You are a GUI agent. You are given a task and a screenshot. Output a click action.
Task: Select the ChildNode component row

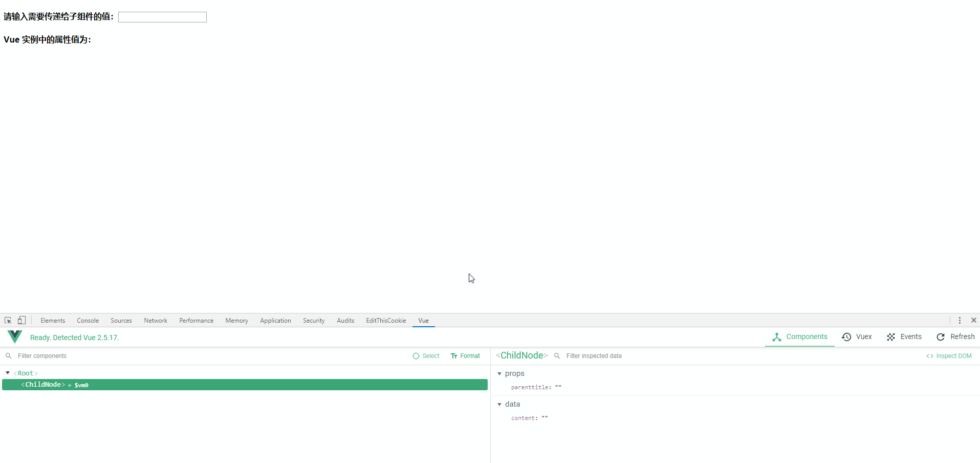tap(245, 385)
